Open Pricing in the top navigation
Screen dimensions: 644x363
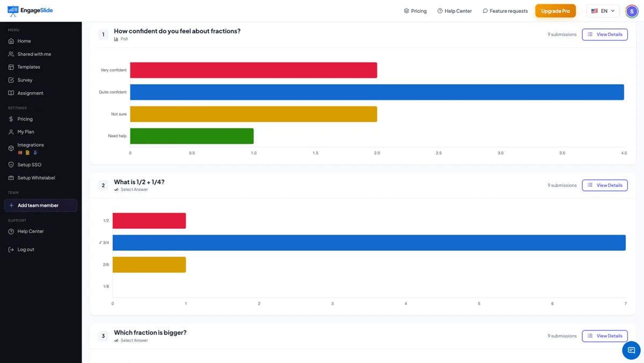(x=415, y=11)
